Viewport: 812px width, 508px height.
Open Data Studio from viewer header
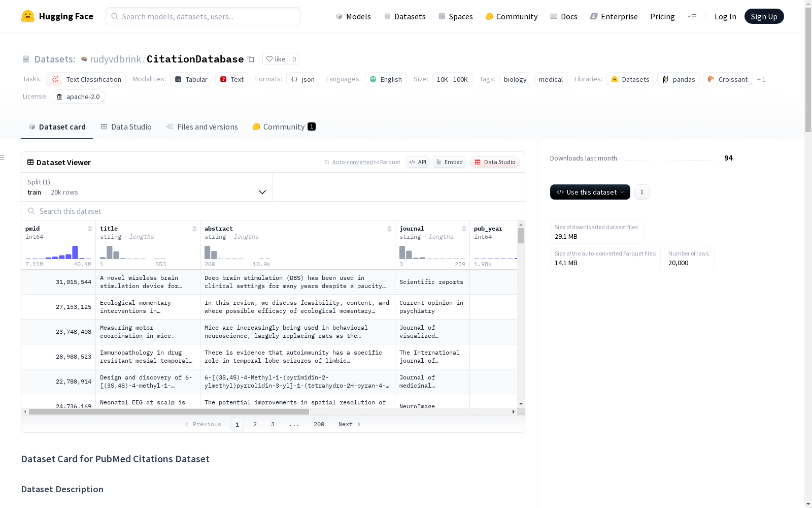(x=495, y=162)
